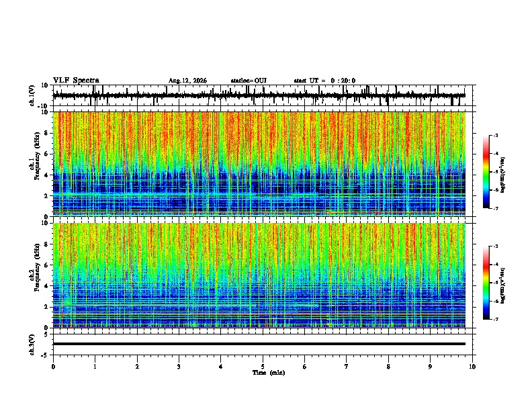The height and width of the screenshot is (411, 532).
Task: Click the "-7" label on ch.2 colorbar
Action: click(x=495, y=319)
